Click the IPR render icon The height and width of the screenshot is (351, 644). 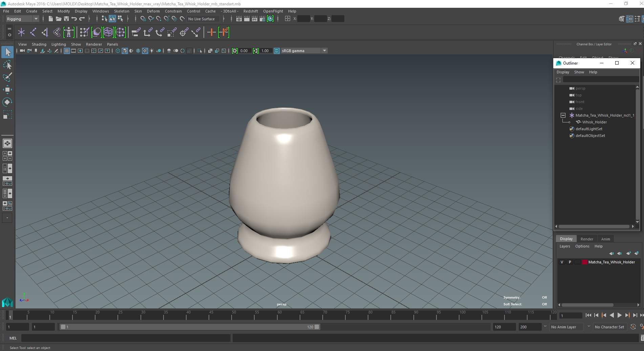(255, 19)
